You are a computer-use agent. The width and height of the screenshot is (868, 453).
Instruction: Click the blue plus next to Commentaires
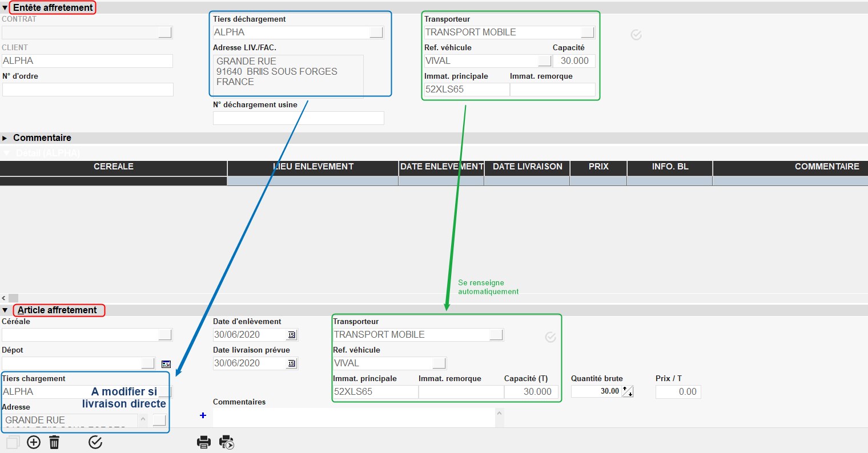[x=203, y=415]
